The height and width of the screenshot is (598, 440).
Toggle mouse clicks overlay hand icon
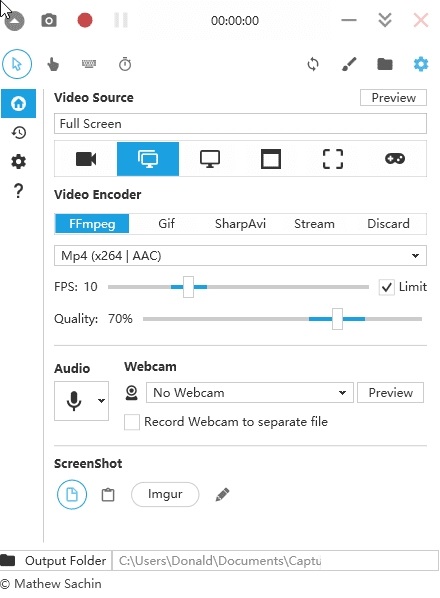coord(53,64)
